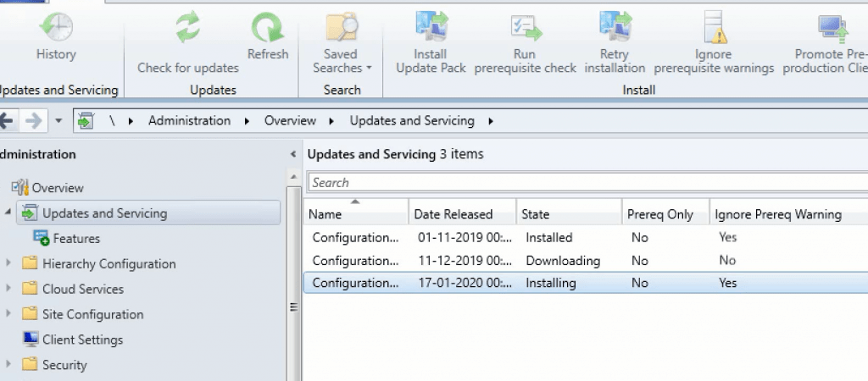Click the Cloud Services folder icon
Viewport: 868px width, 381px height.
pos(30,288)
